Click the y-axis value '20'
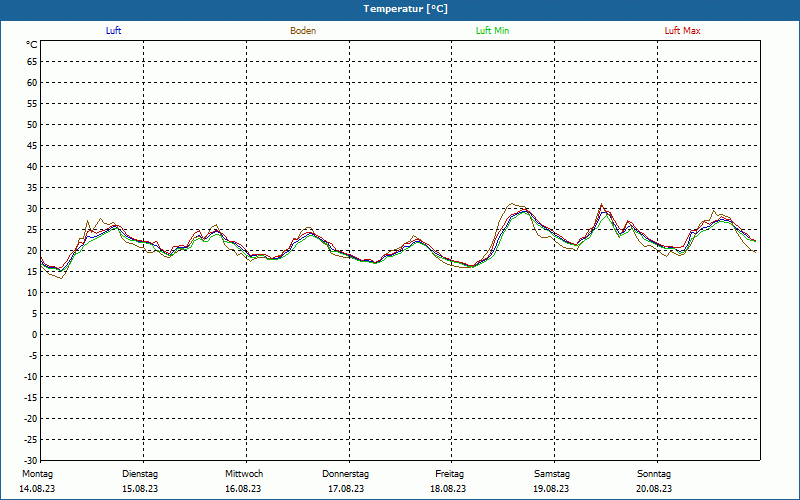Image resolution: width=800 pixels, height=500 pixels. pyautogui.click(x=32, y=251)
